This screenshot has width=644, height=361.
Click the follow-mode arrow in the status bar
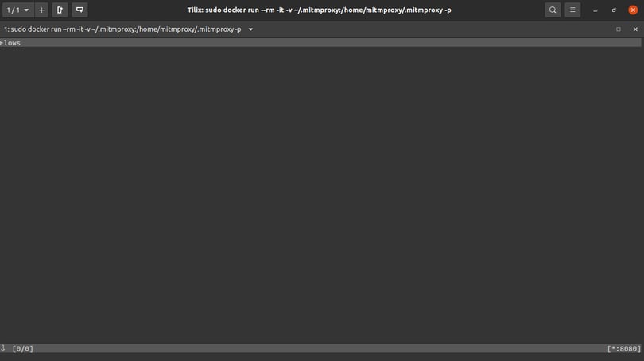(3, 348)
